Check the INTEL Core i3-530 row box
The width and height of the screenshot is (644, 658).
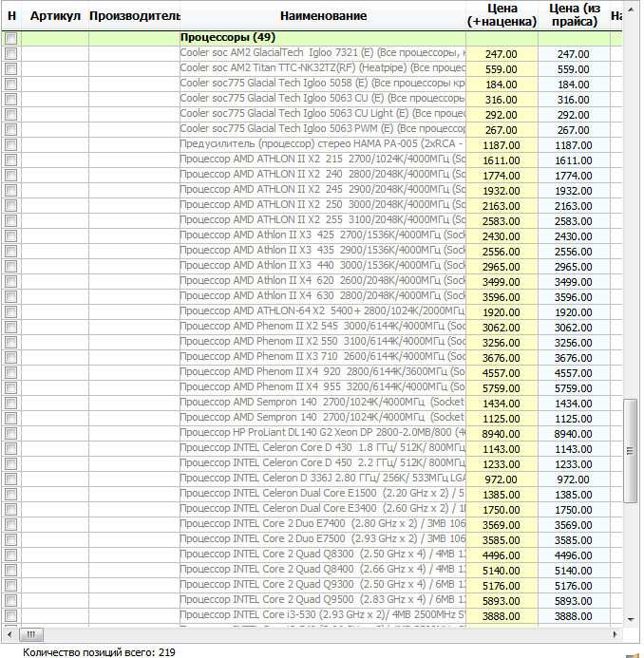click(x=10, y=615)
